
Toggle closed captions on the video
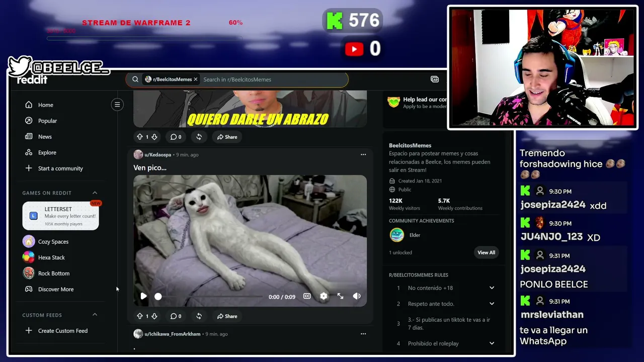(x=307, y=296)
